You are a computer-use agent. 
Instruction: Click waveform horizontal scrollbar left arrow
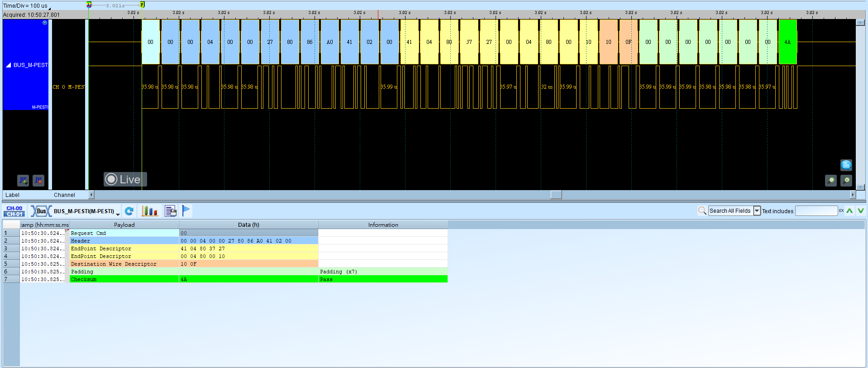click(x=91, y=195)
